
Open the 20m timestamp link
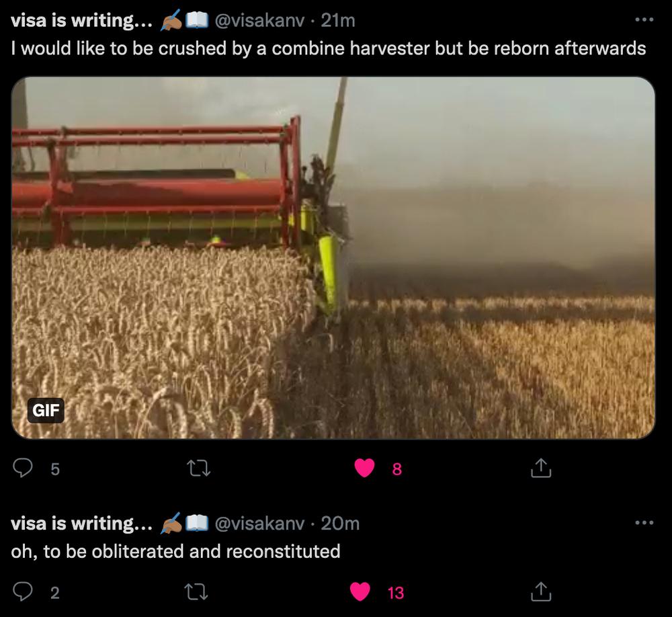tap(340, 523)
